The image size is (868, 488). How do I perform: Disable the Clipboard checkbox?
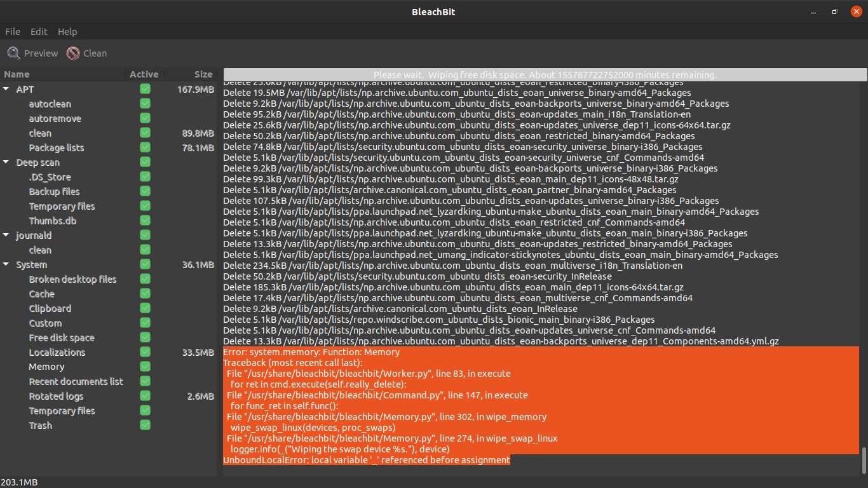click(145, 308)
